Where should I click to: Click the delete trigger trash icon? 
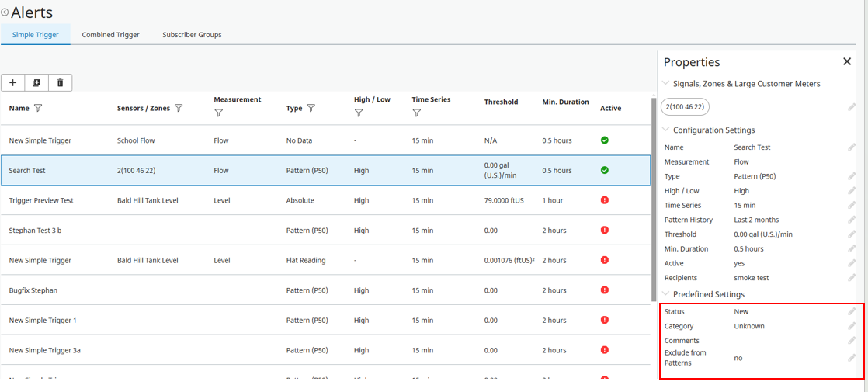coord(60,83)
